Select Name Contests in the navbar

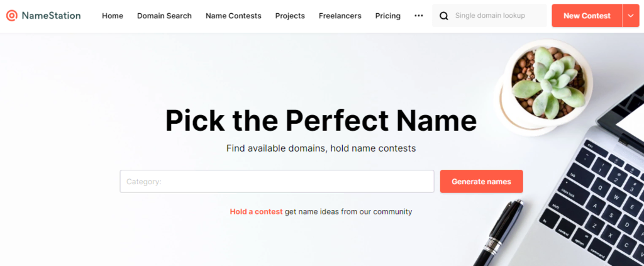pyautogui.click(x=233, y=16)
